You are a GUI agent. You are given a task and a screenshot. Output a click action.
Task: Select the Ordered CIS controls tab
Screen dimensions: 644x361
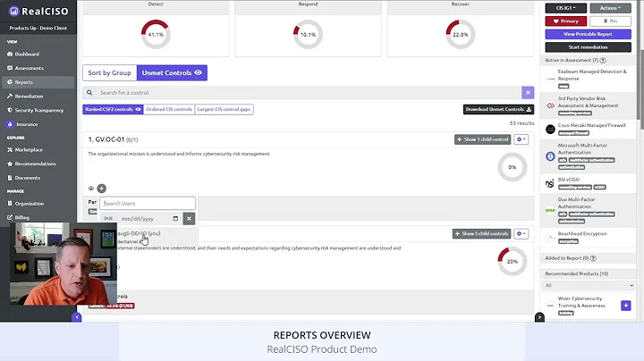pyautogui.click(x=169, y=109)
